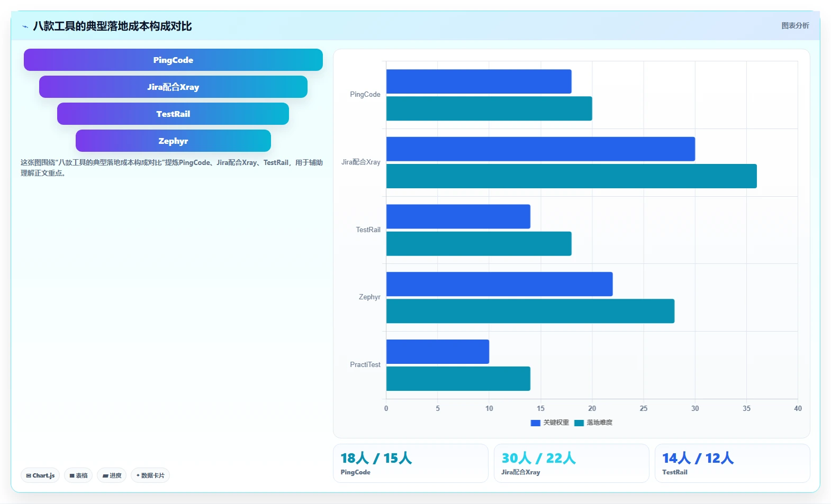Click the Zephyr label on the chart axis
The image size is (831, 504).
[369, 297]
